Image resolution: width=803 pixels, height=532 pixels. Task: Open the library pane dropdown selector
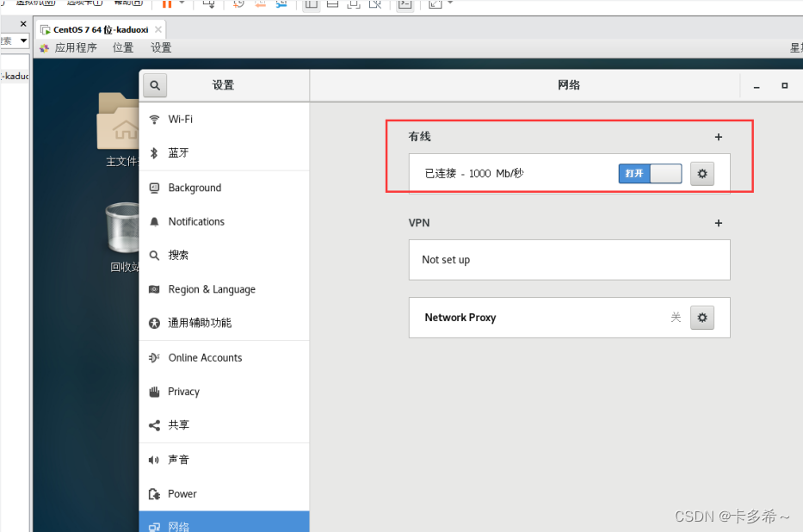pos(22,40)
